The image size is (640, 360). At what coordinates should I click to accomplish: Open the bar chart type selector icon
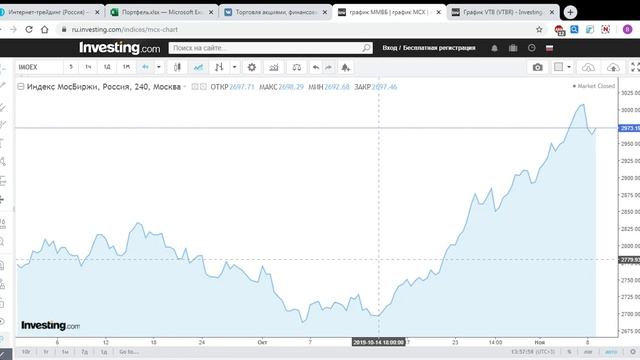point(219,67)
